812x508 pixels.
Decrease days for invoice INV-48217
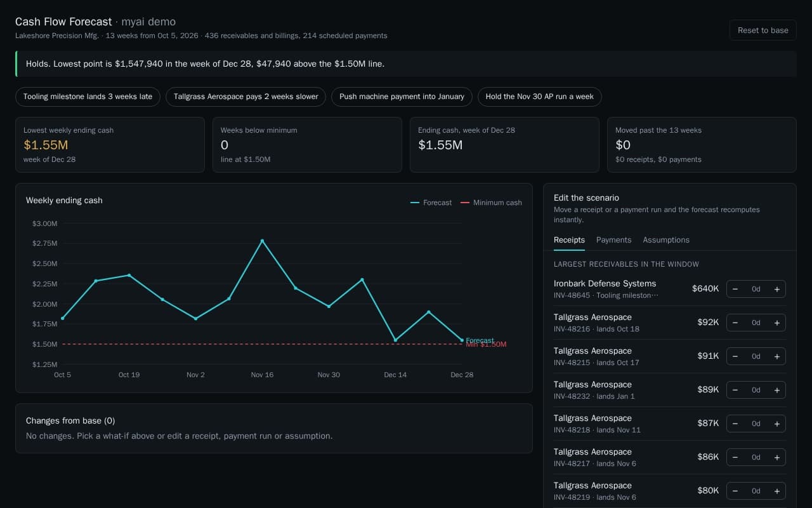click(x=735, y=457)
